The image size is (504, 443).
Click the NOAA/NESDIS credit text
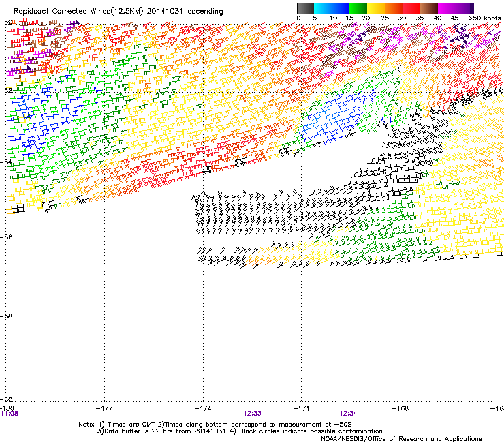pos(401,439)
